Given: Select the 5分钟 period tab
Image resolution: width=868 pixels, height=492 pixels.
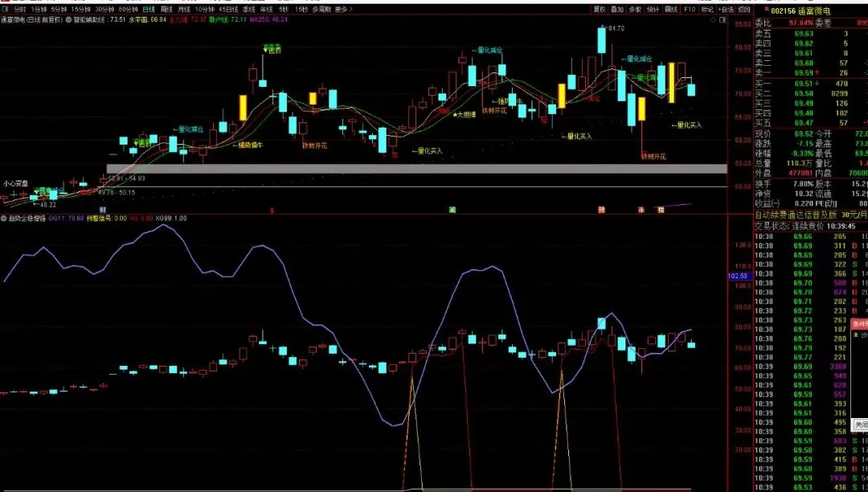Looking at the screenshot, I should [58, 10].
